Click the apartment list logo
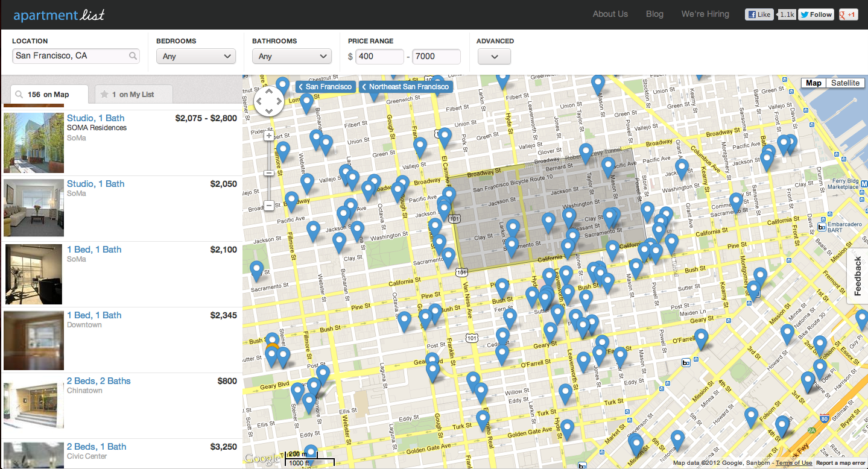Image resolution: width=868 pixels, height=469 pixels. tap(59, 15)
